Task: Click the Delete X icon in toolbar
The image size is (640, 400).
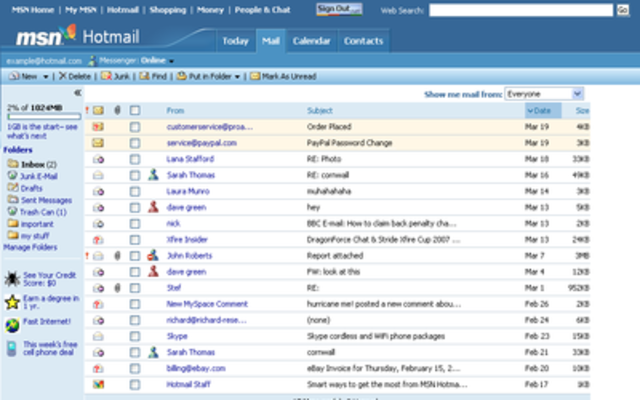Action: point(62,76)
